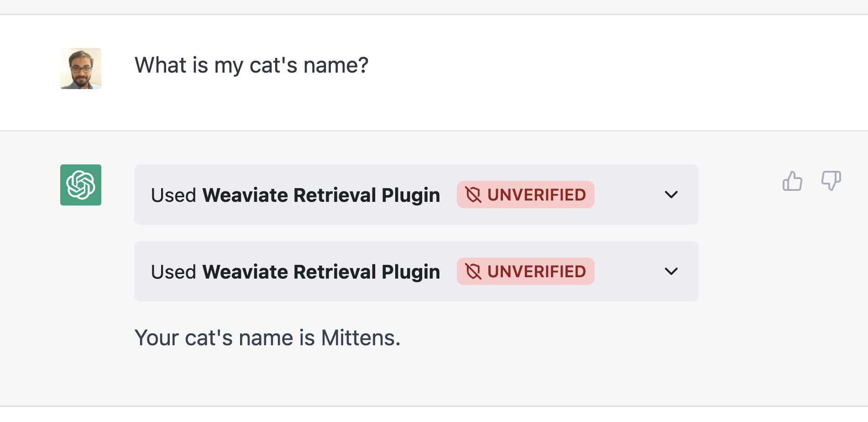Expand the first Weaviate plugin chevron

pyautogui.click(x=671, y=195)
